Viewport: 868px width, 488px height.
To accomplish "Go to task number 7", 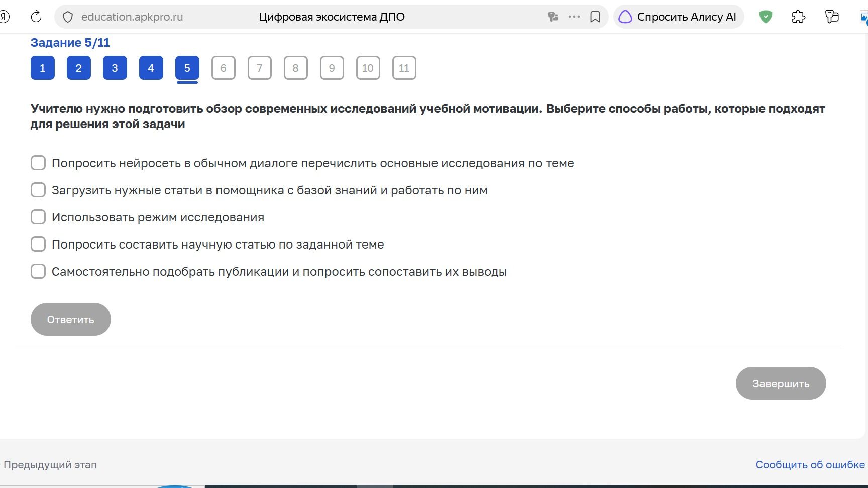I will point(260,68).
